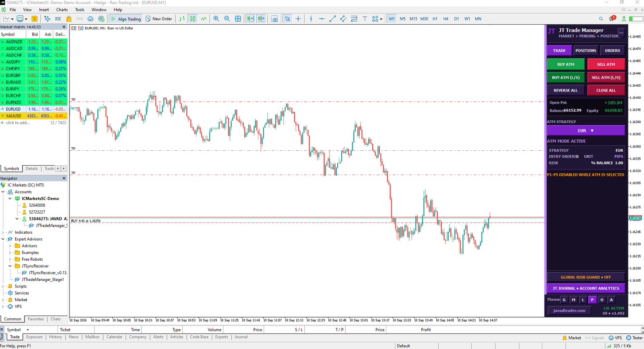Image resolution: width=644 pixels, height=349 pixels.
Task: Open the objects shapes dropdown arrow
Action: point(381,19)
